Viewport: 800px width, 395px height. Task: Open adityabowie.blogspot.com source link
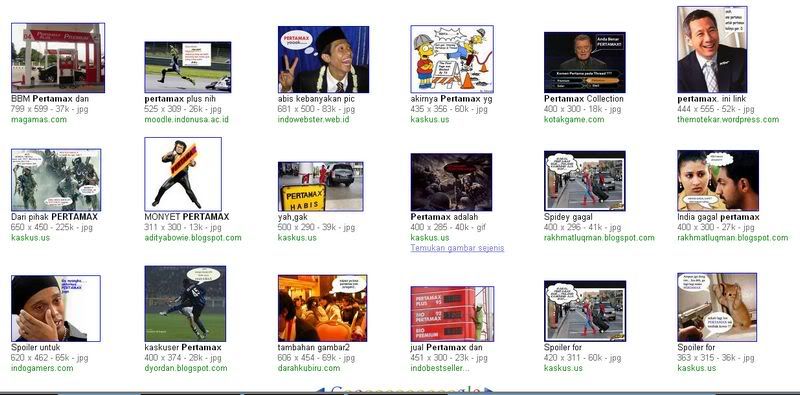tap(193, 238)
